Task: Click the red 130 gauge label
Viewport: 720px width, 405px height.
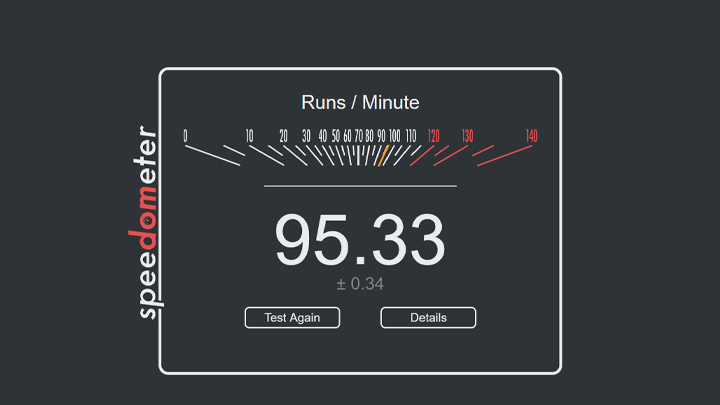Action: coord(467,136)
